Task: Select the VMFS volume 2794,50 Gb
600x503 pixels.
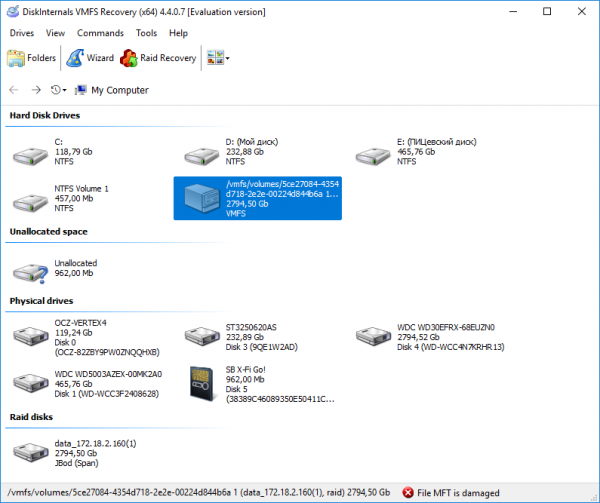Action: point(257,198)
